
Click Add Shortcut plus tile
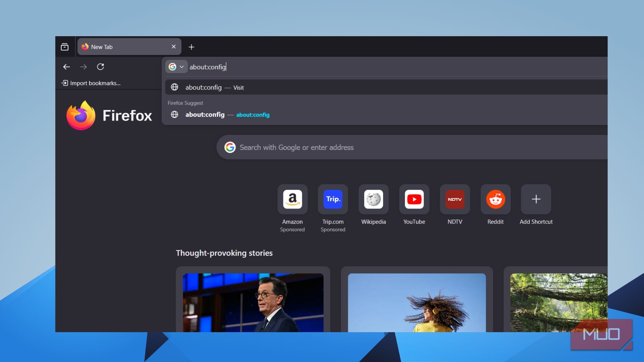click(536, 199)
